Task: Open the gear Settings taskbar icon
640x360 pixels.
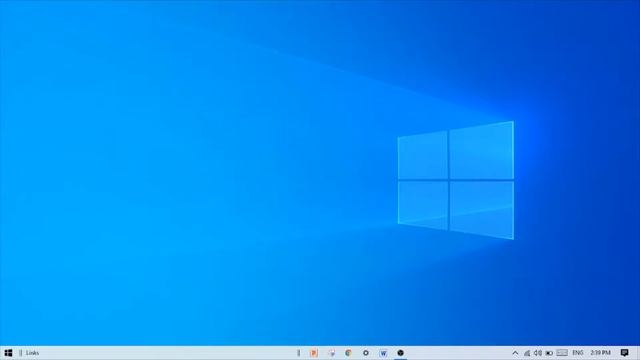Action: pyautogui.click(x=366, y=353)
